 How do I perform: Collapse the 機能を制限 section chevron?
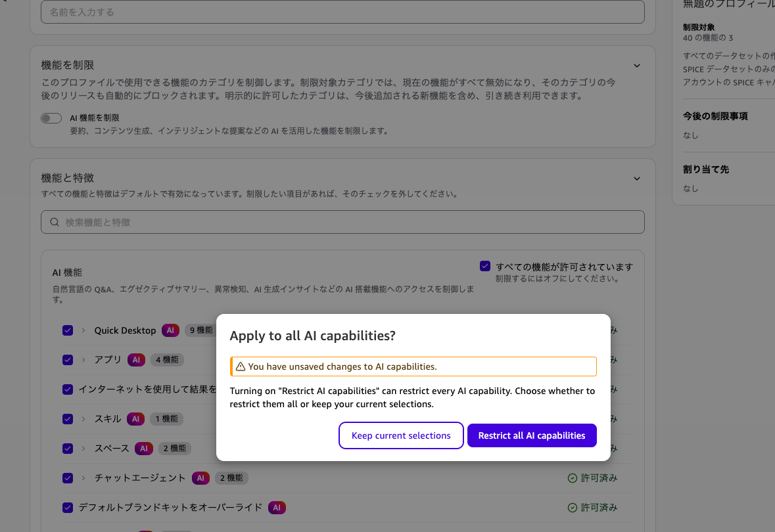[637, 66]
